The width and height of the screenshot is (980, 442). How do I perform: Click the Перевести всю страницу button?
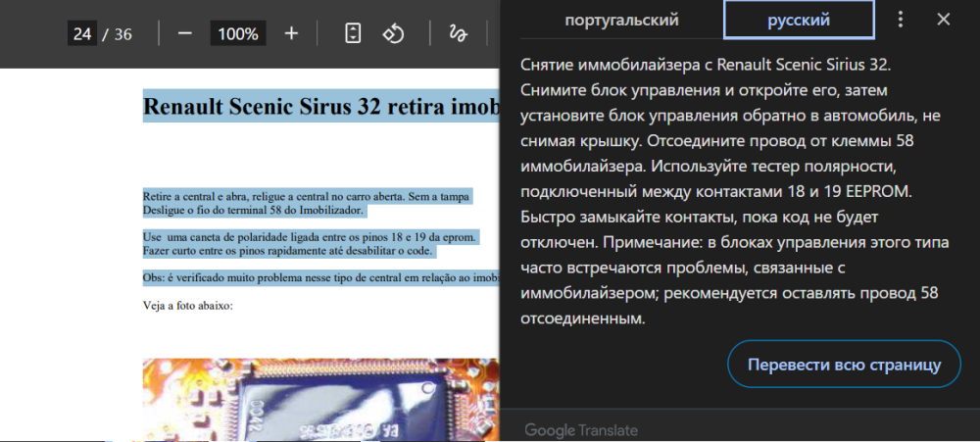(x=845, y=366)
